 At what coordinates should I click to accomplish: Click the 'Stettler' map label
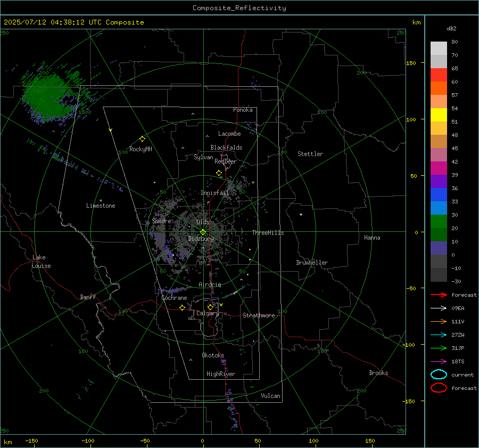point(310,154)
